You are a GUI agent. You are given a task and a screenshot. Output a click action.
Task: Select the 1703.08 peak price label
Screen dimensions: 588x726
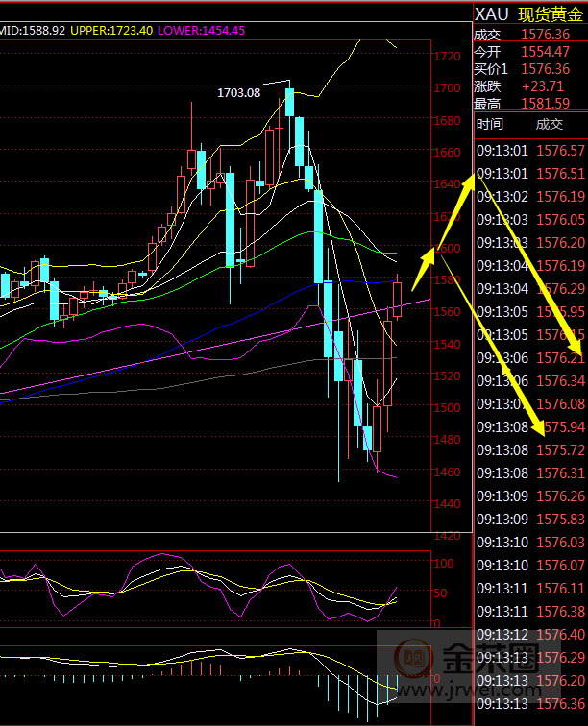(x=238, y=92)
